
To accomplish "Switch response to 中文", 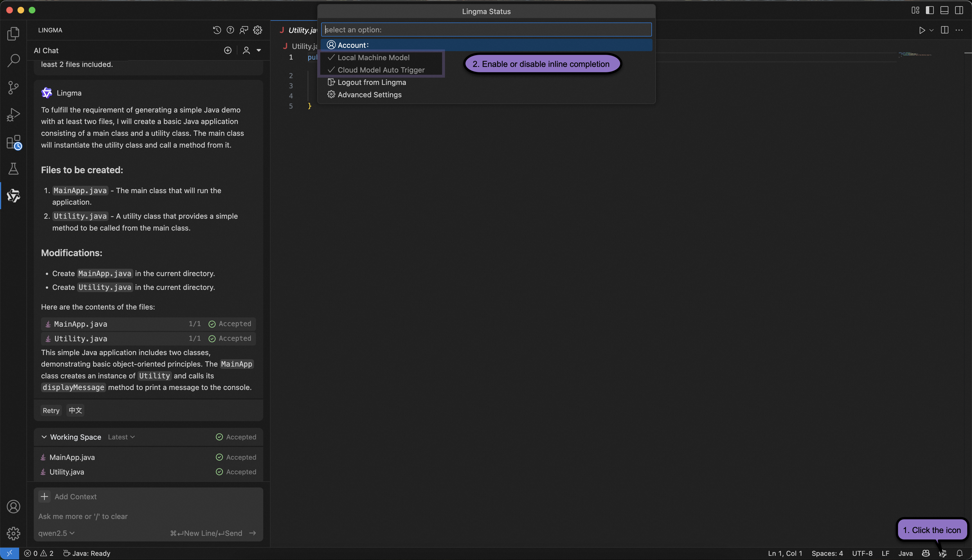I will (x=75, y=410).
